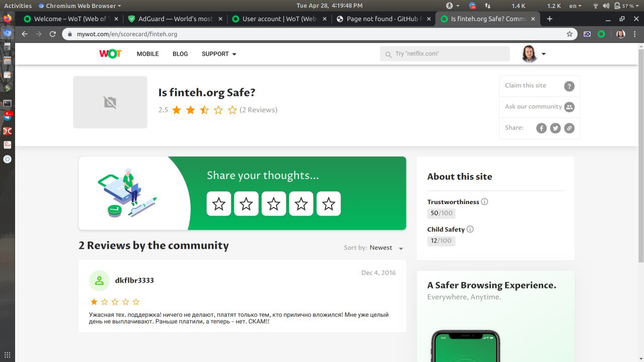Close the Page not found tab
Image resolution: width=644 pixels, height=362 pixels.
click(x=429, y=19)
